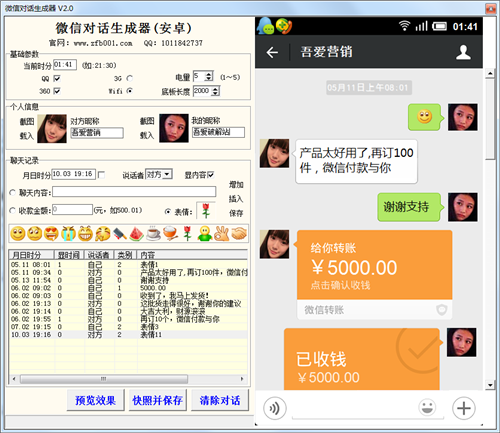Expand the 说话者 dropdown
The width and height of the screenshot is (500, 433).
click(x=168, y=174)
